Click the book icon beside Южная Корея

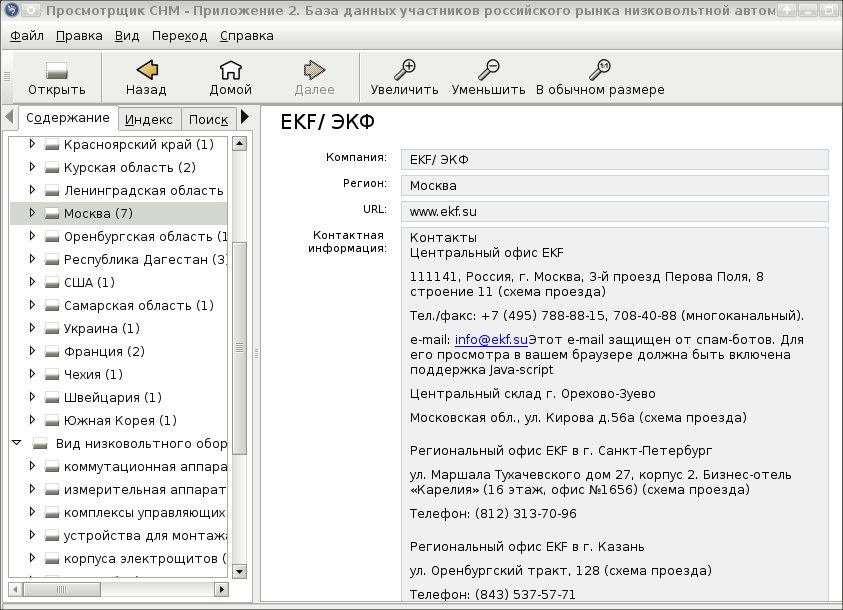[x=52, y=421]
